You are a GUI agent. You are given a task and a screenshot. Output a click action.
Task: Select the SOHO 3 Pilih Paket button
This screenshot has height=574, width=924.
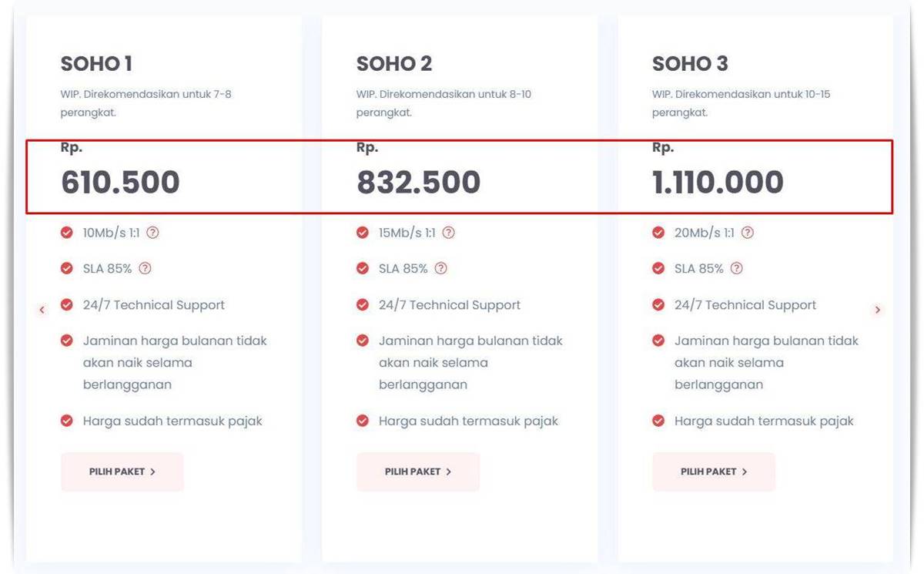click(713, 472)
